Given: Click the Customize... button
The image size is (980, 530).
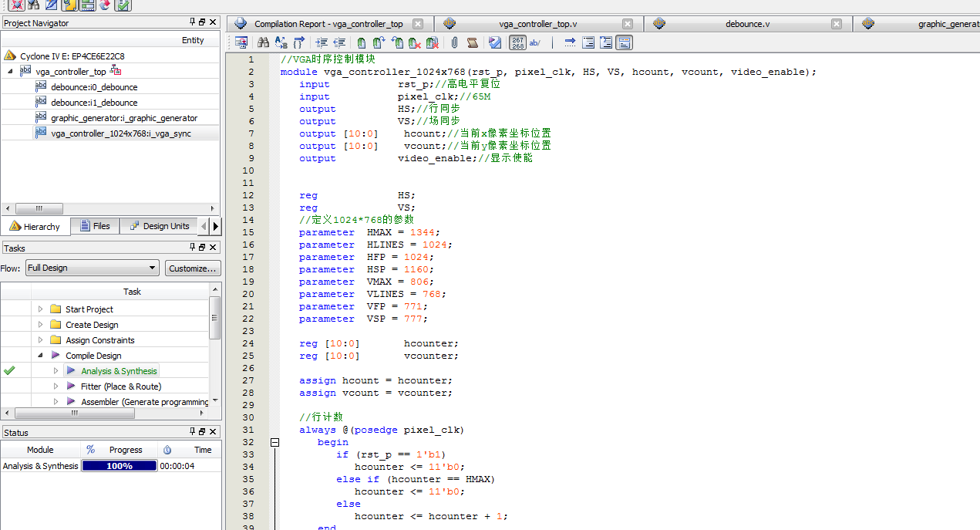Looking at the screenshot, I should pyautogui.click(x=193, y=268).
